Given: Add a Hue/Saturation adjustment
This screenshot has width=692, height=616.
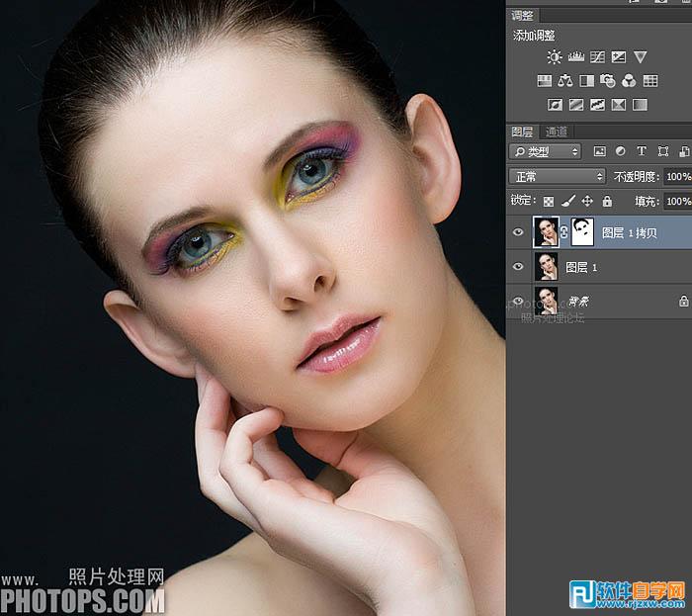Looking at the screenshot, I should coord(544,81).
